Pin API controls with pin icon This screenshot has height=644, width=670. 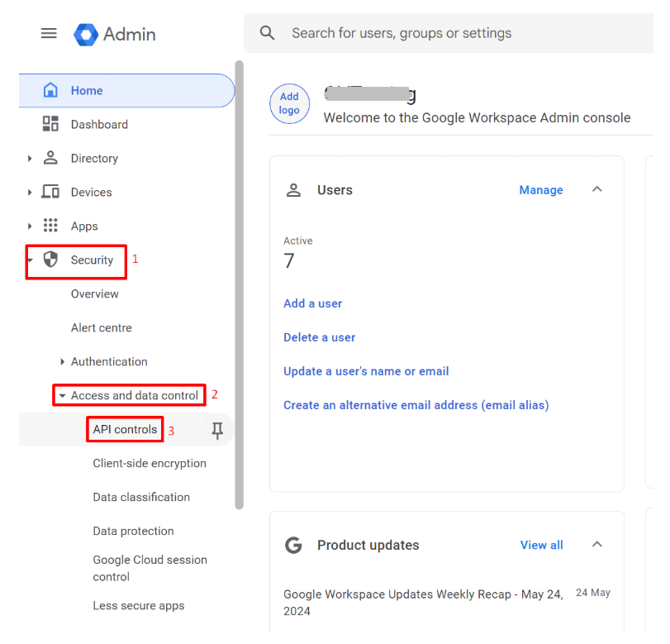click(x=217, y=430)
